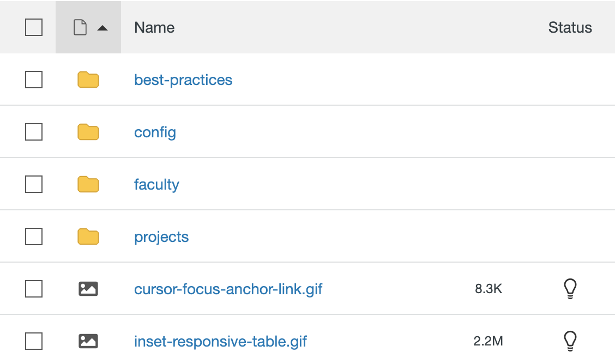
Task: Open cursor-focus-anchor-link.gif file link
Action: point(228,289)
